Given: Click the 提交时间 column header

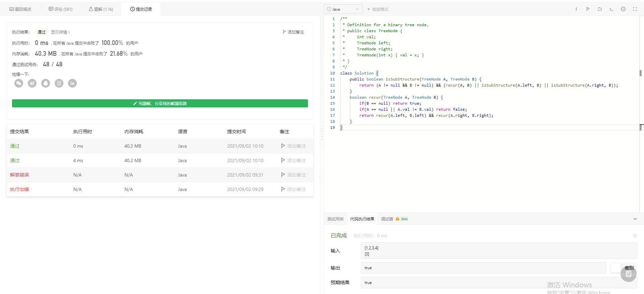Looking at the screenshot, I should coord(236,132).
